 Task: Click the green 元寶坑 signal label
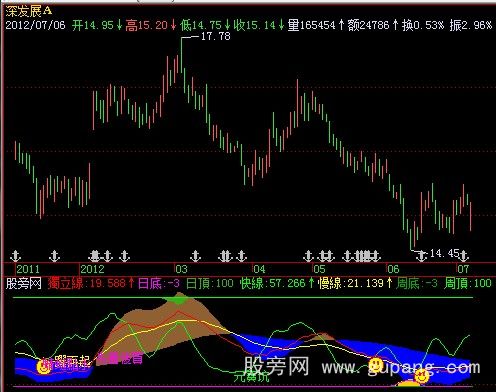pos(251,377)
